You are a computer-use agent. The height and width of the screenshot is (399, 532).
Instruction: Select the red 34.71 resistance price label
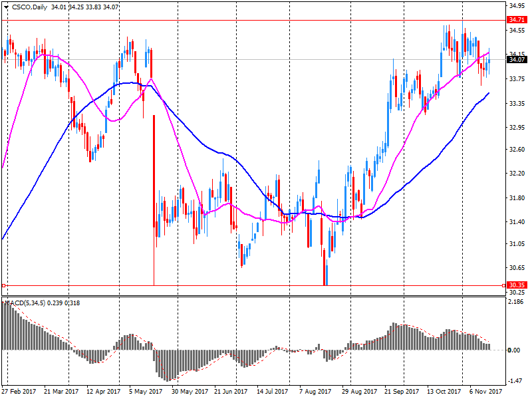[x=517, y=20]
